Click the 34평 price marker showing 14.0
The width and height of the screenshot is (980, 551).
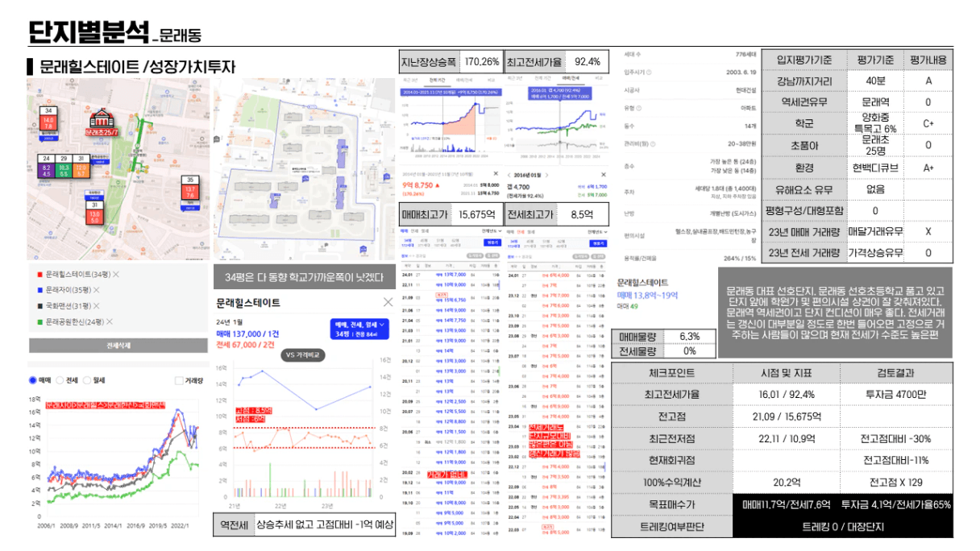48,118
